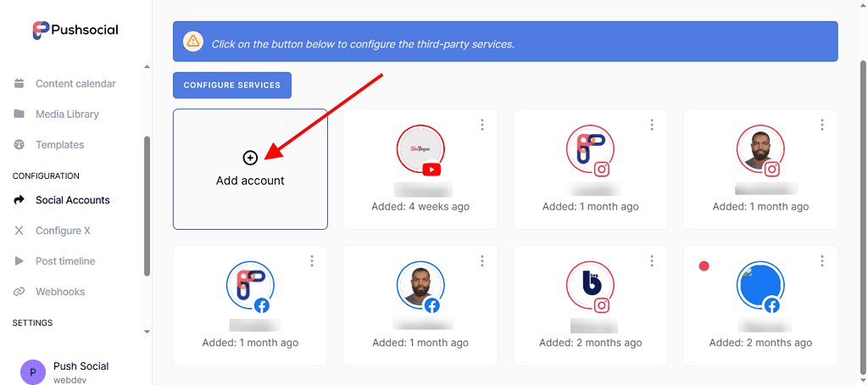The width and height of the screenshot is (868, 385).
Task: Expand options on the 'b' logo Instagram card
Action: 652,261
